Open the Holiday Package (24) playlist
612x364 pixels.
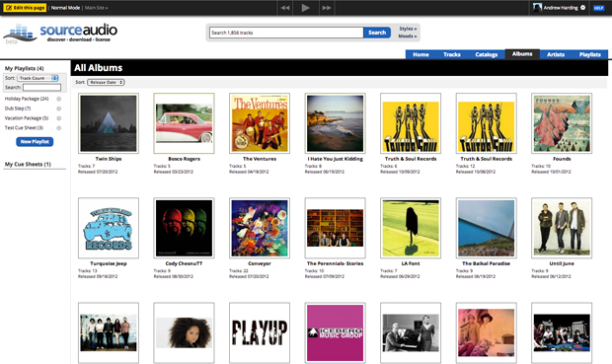pyautogui.click(x=27, y=99)
